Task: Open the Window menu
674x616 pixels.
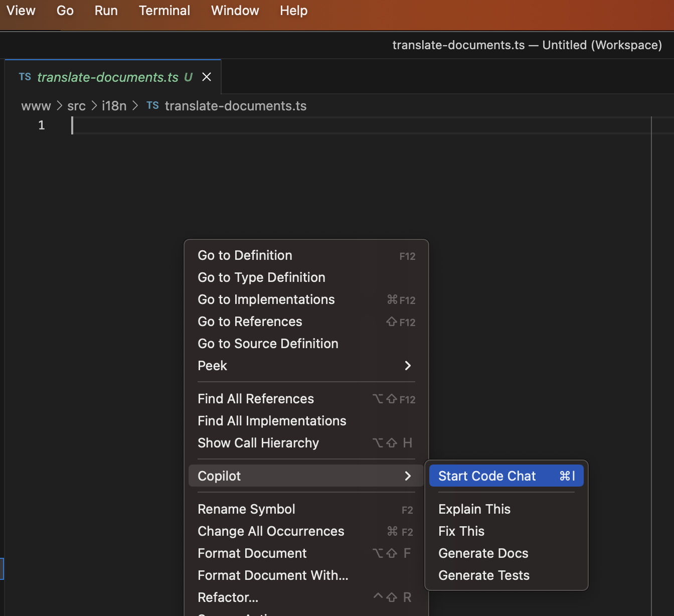Action: point(235,11)
